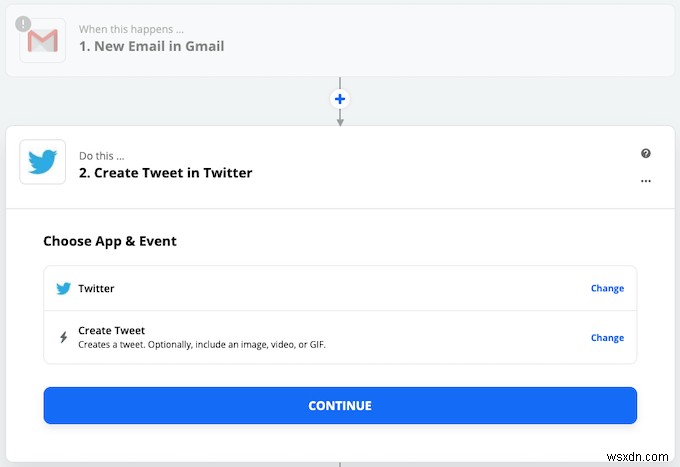Click the warning badge on the Gmail icon
680x467 pixels.
[x=24, y=23]
